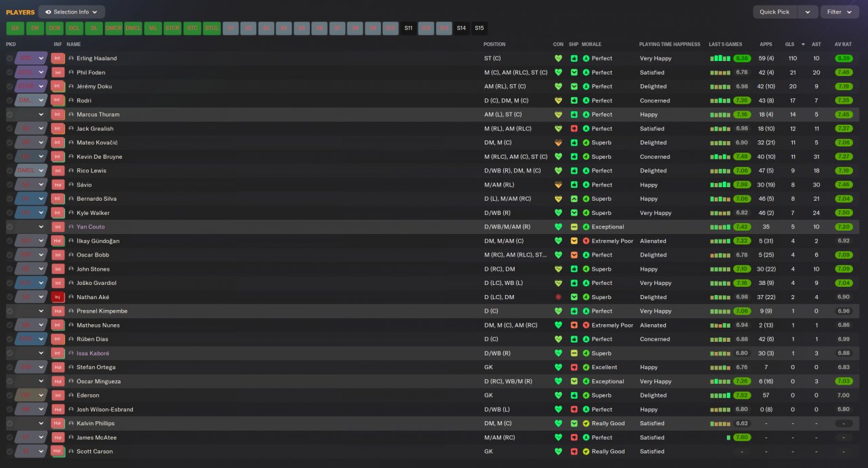
Task: Sort by APPS column header
Action: 766,44
